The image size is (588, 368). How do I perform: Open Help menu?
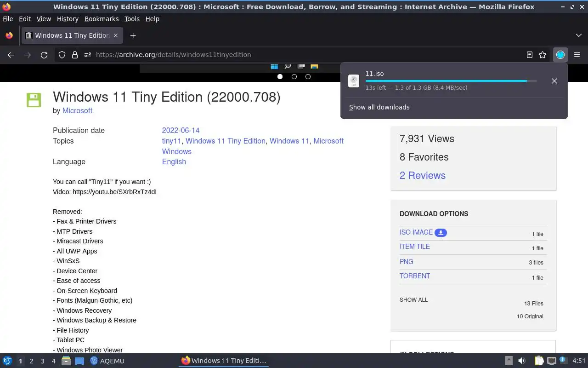(152, 19)
